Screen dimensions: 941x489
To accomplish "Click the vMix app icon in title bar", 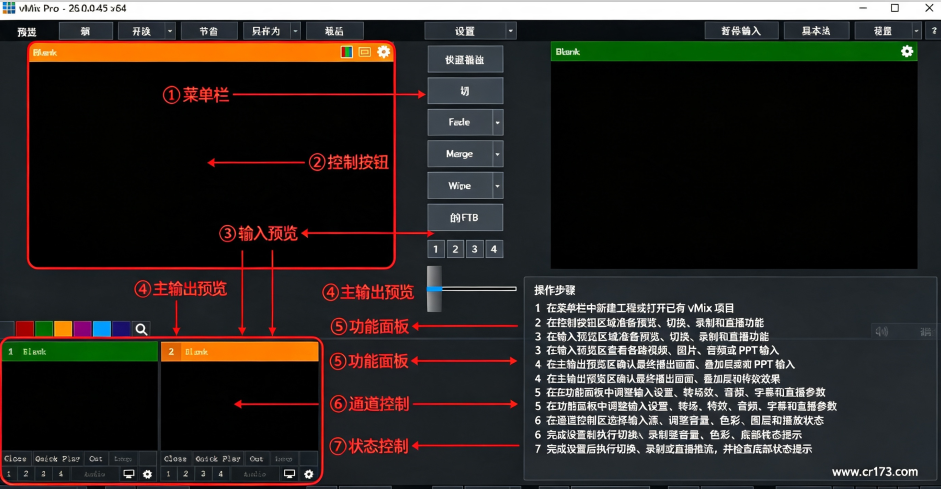I will pos(8,8).
